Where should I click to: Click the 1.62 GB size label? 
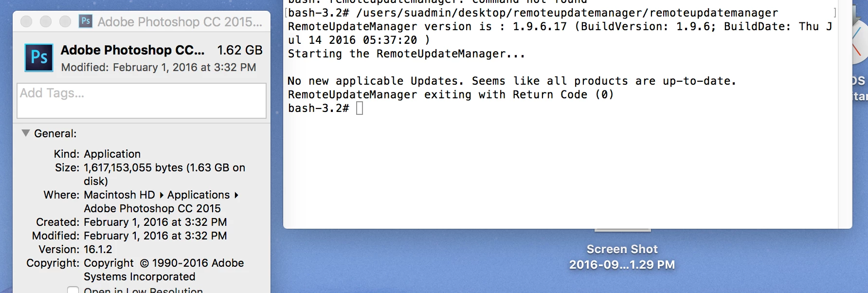(x=240, y=50)
